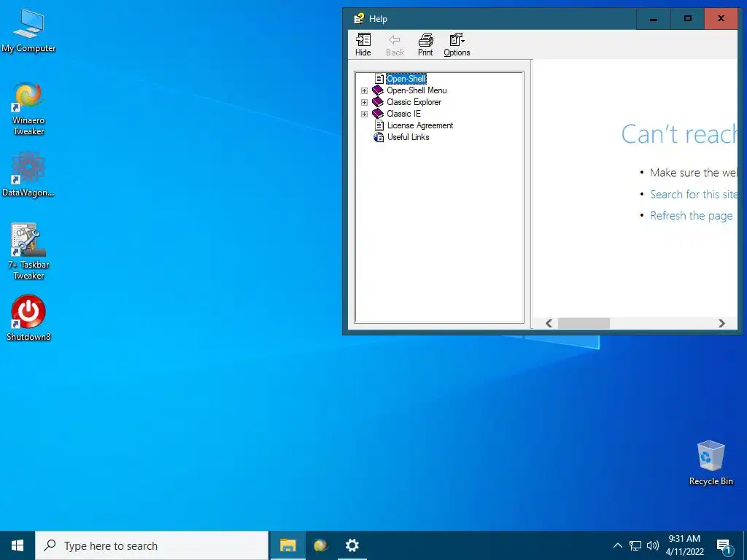Click the Useful Links globe icon
Image resolution: width=747 pixels, height=560 pixels.
click(x=379, y=137)
